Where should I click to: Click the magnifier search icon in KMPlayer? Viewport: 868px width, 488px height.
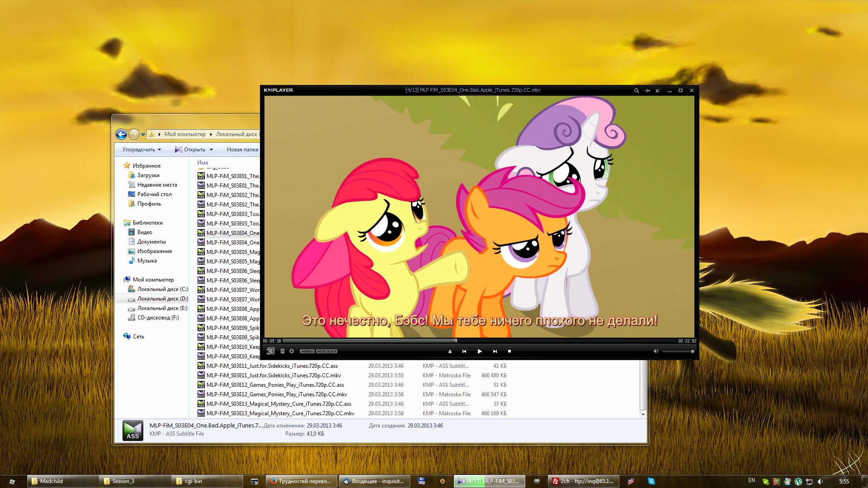point(636,90)
